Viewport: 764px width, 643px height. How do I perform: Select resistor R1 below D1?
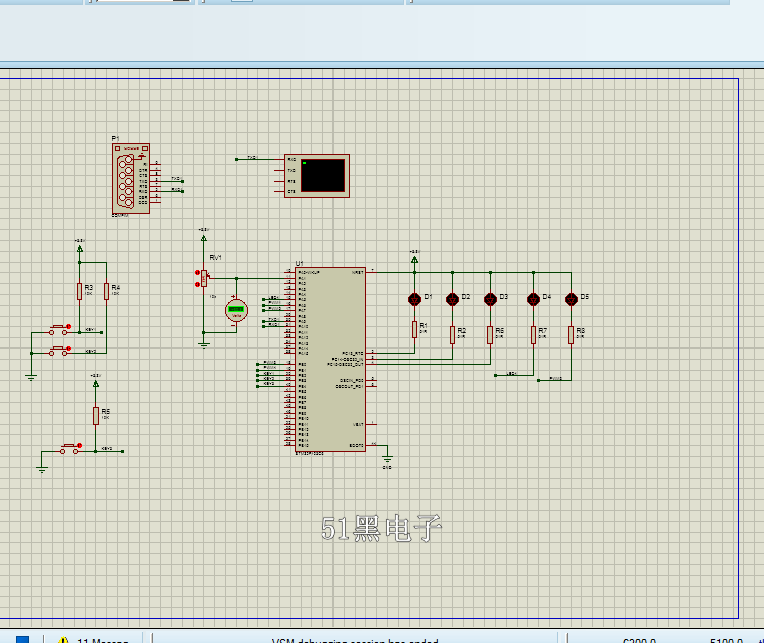point(415,329)
